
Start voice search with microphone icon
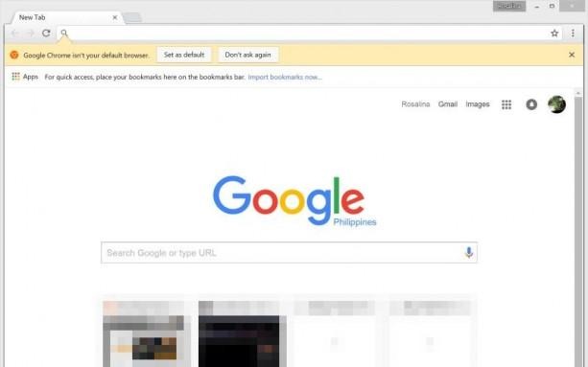coord(468,253)
